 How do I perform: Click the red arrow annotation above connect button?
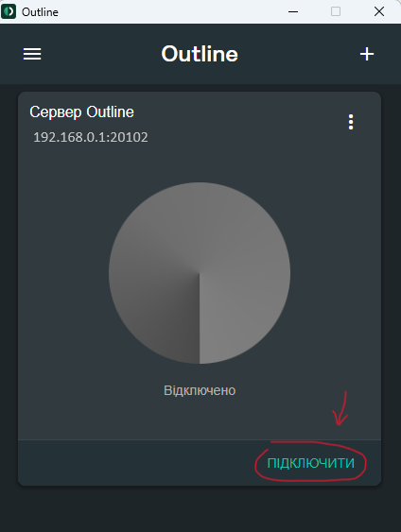coord(340,408)
